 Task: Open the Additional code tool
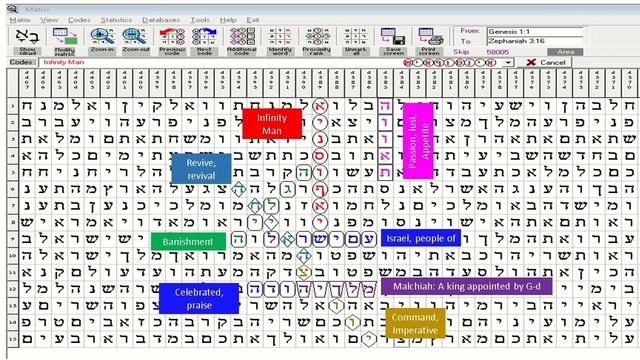(x=242, y=41)
